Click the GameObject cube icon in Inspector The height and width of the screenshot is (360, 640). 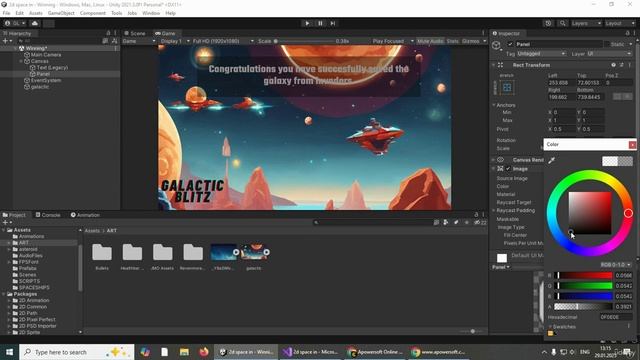496,45
